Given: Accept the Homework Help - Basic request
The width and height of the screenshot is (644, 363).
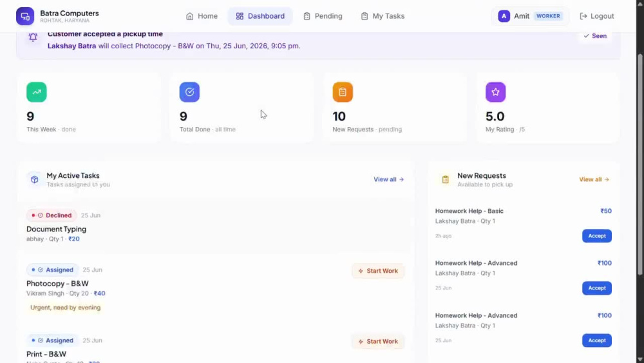Looking at the screenshot, I should tap(597, 236).
